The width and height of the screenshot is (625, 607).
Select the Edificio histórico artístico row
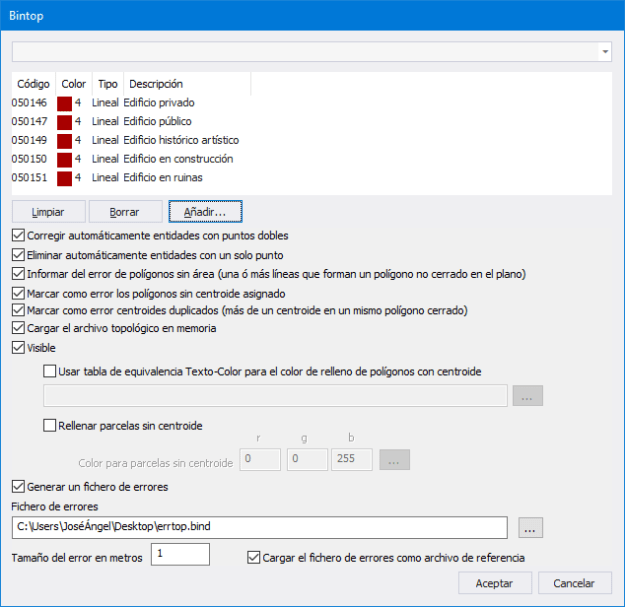click(x=180, y=140)
